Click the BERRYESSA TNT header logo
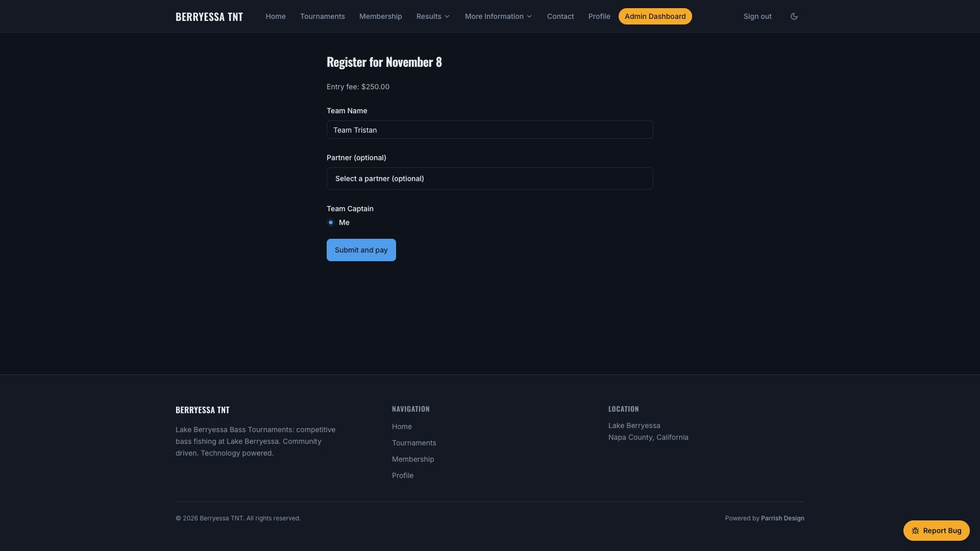 point(209,16)
